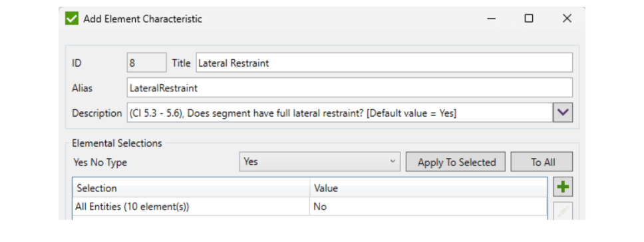Image resolution: width=644 pixels, height=242 pixels.
Task: Select the All Entities (10 element(s)) row
Action: pyautogui.click(x=309, y=207)
